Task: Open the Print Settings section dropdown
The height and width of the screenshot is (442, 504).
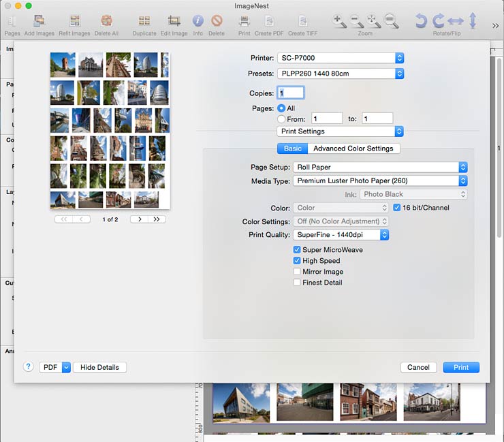Action: click(340, 131)
